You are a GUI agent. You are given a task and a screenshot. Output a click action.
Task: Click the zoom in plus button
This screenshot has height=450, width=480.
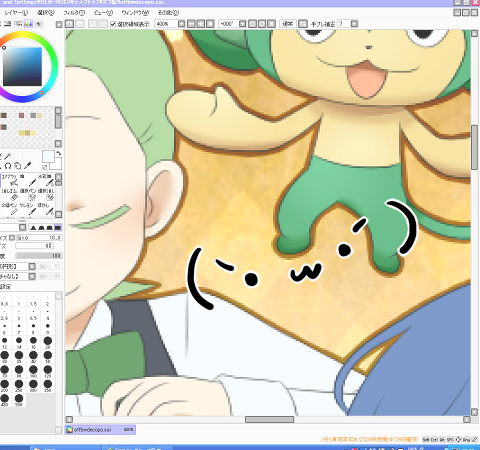(201, 24)
